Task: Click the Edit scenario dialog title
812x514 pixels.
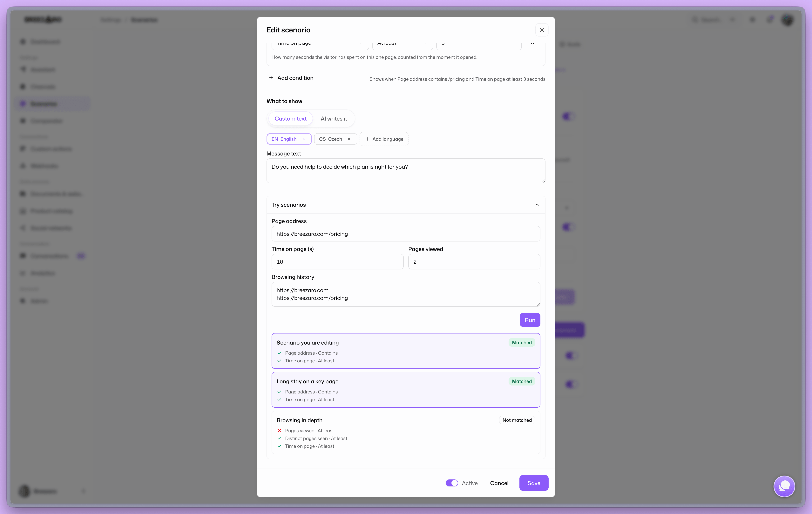Action: coord(288,30)
